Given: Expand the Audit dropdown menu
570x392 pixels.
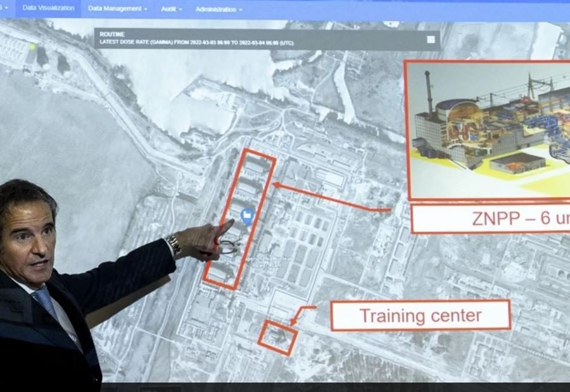Looking at the screenshot, I should tap(171, 9).
